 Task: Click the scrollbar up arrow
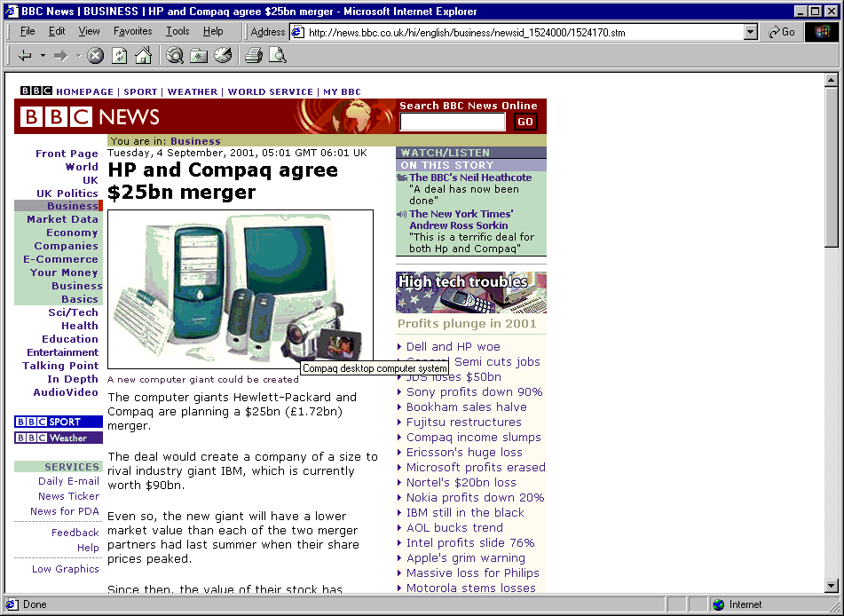click(831, 80)
